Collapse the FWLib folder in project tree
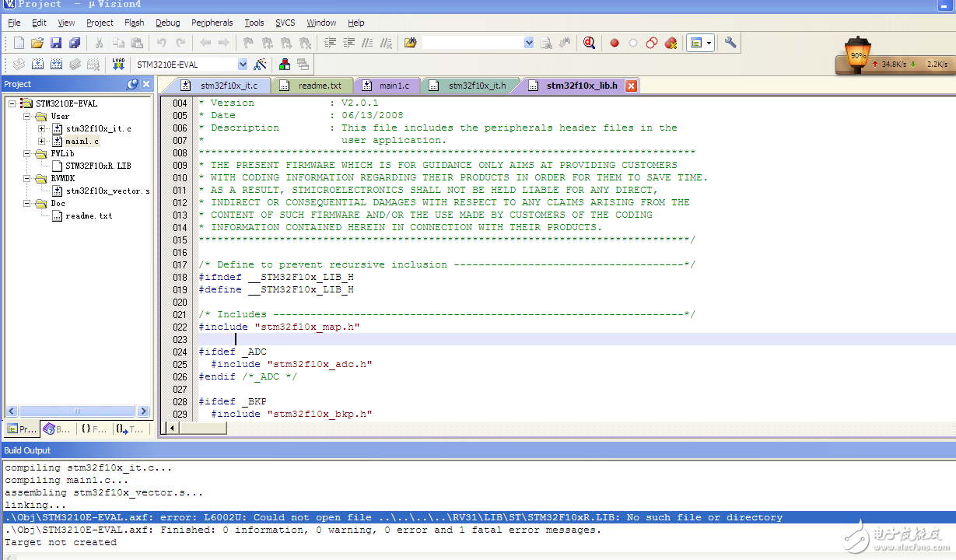 (27, 154)
